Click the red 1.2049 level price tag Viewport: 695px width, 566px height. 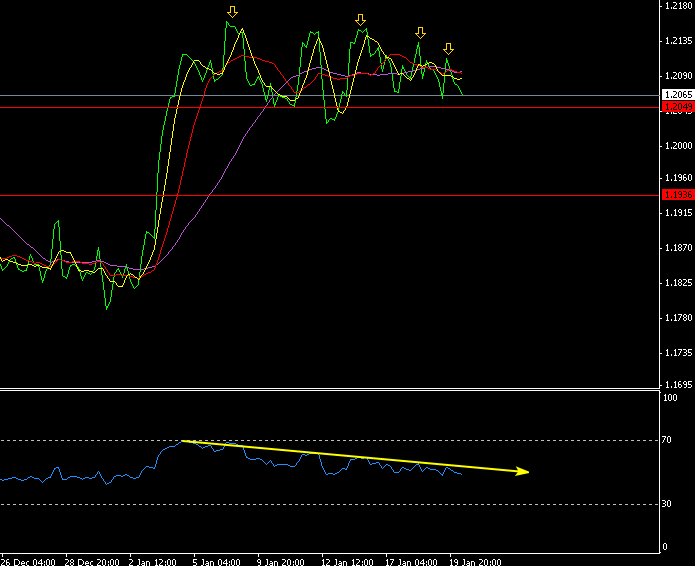(x=678, y=107)
